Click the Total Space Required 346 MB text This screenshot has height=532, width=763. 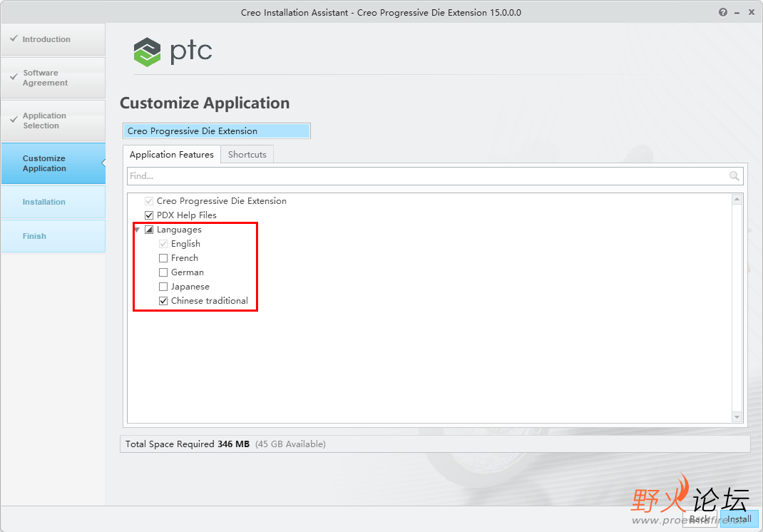tap(188, 444)
